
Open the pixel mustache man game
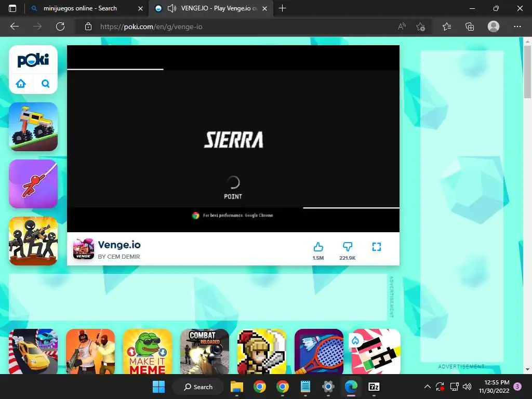[x=376, y=352]
